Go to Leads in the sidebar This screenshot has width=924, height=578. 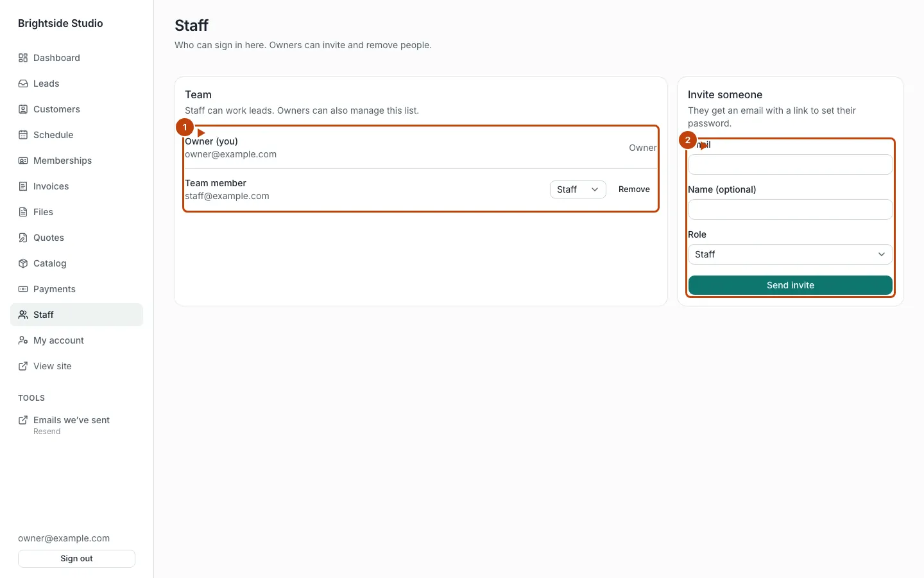click(x=76, y=83)
